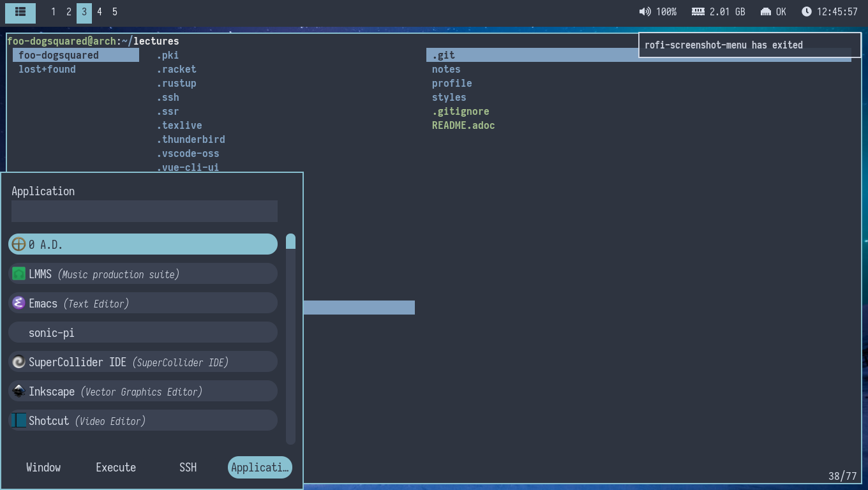Launch Emacs text editor entry
The height and width of the screenshot is (490, 868).
click(x=143, y=303)
